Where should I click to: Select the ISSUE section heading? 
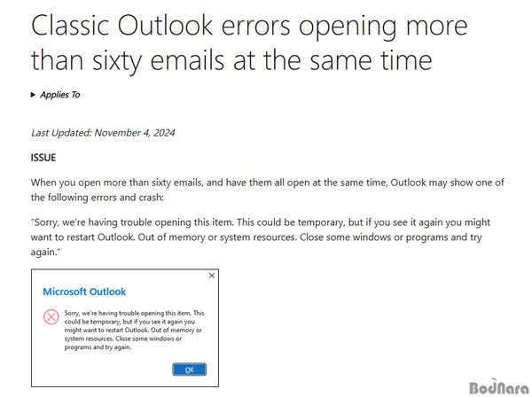tap(43, 158)
